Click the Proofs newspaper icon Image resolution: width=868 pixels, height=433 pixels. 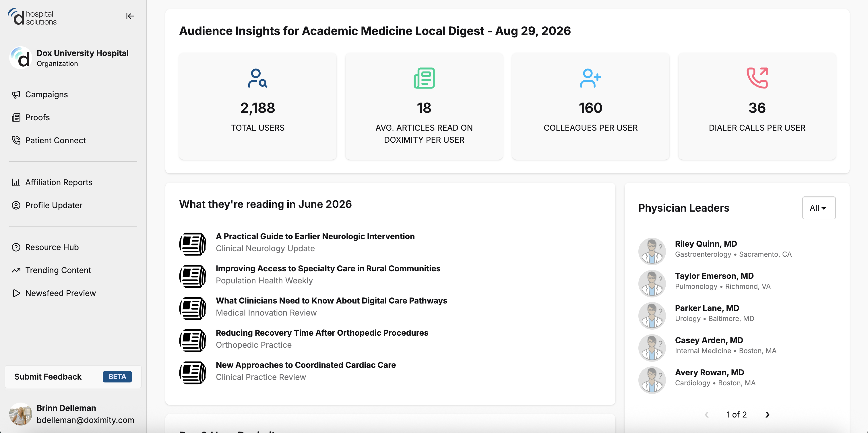click(16, 118)
